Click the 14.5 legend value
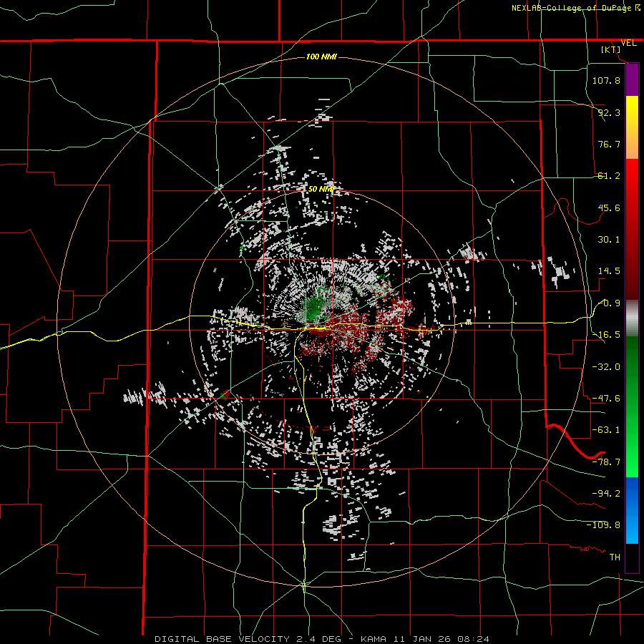Screen dimensions: 644x644 tap(609, 271)
